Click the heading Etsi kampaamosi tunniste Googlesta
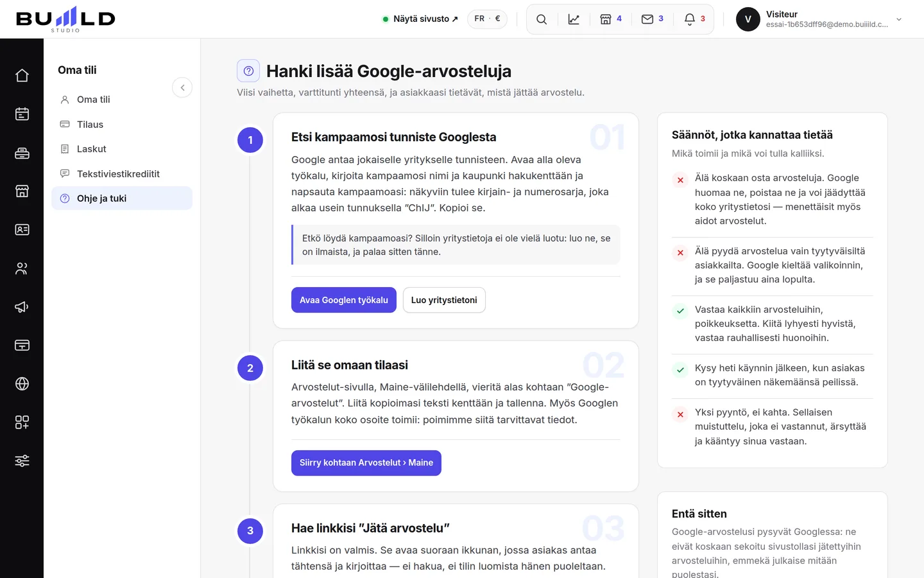 tap(393, 137)
